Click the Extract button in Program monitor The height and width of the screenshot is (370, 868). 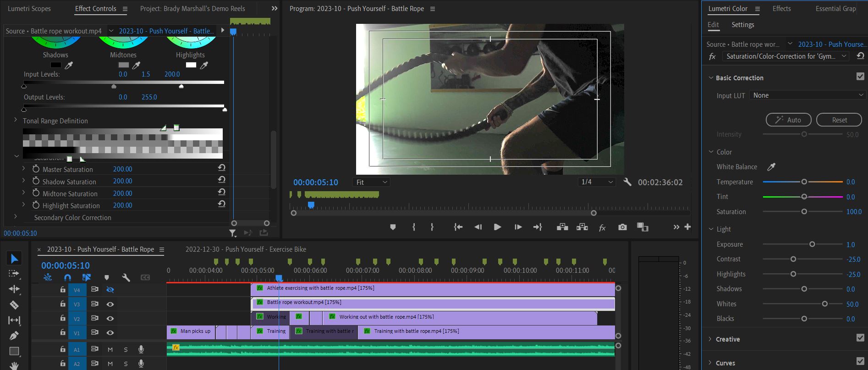[582, 227]
